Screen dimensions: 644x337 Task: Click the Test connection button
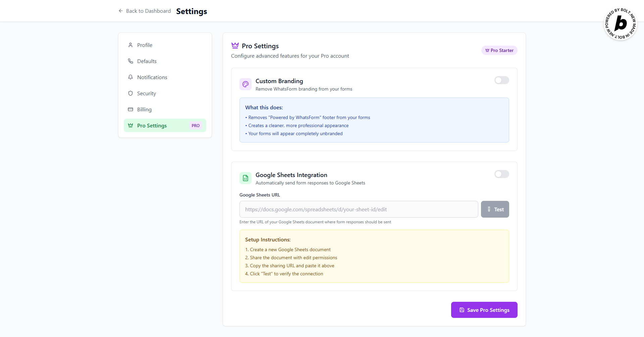click(x=495, y=209)
